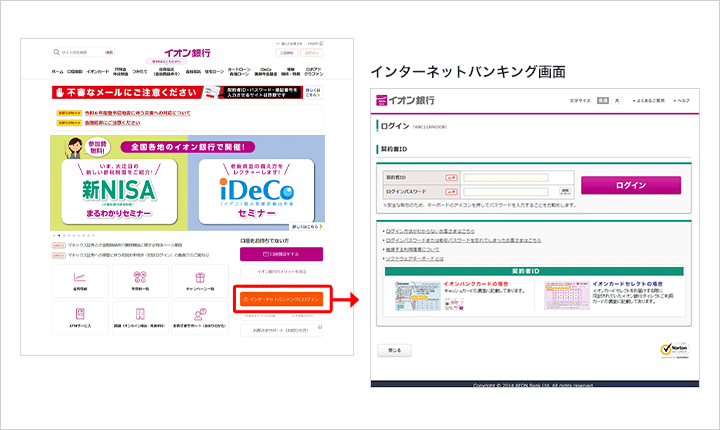Click the orange internet banking login button

[x=280, y=299]
